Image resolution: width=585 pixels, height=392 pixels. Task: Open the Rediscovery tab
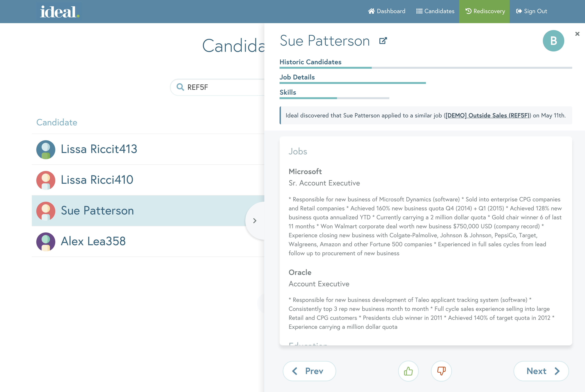coord(485,11)
